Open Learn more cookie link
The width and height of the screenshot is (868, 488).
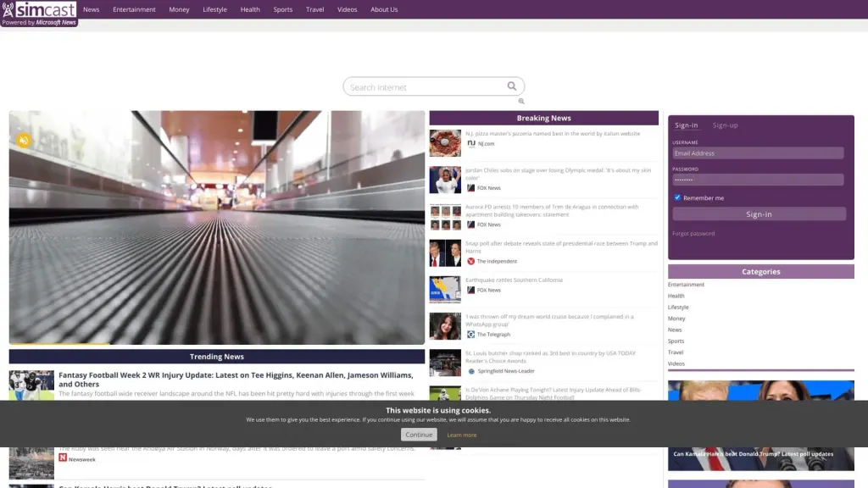pos(462,435)
